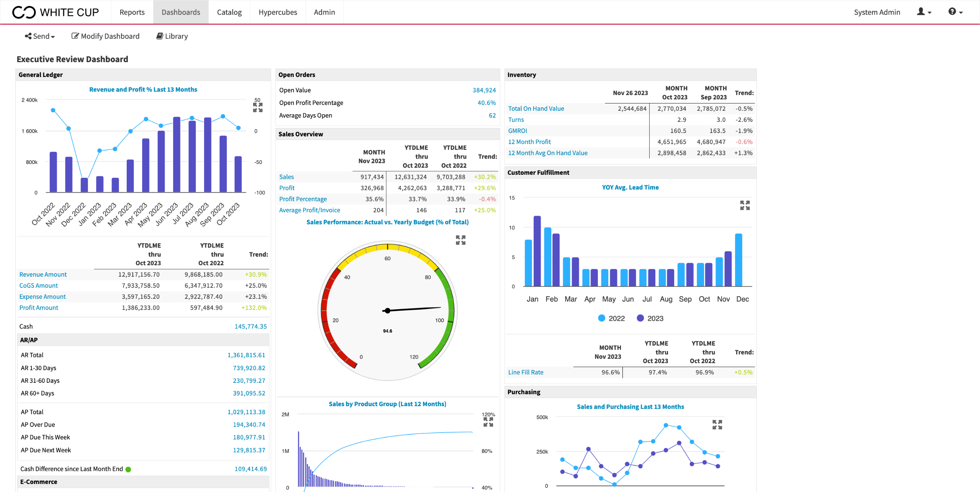
Task: Click the Modify Dashboard edit icon
Action: pyautogui.click(x=75, y=36)
